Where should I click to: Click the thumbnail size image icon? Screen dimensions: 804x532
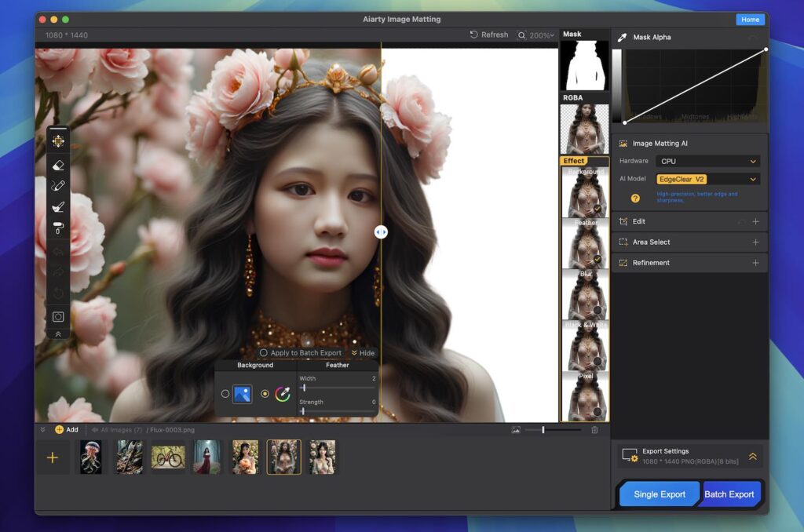pos(516,430)
